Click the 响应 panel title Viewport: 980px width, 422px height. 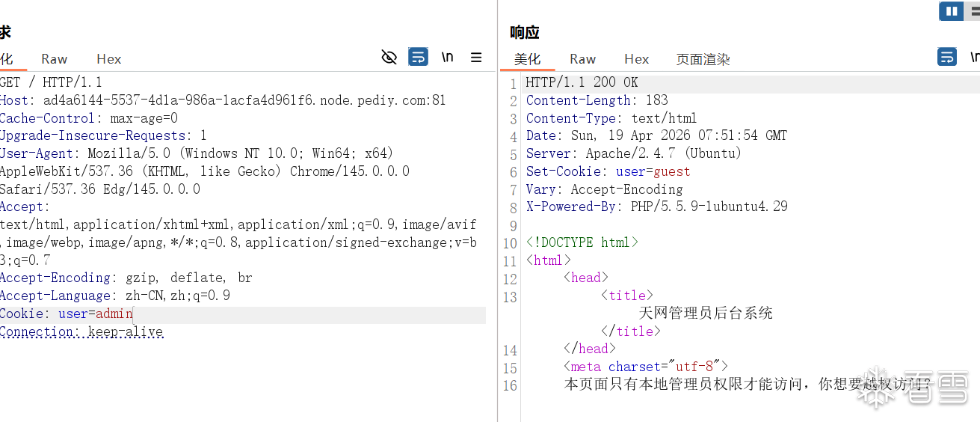click(525, 32)
